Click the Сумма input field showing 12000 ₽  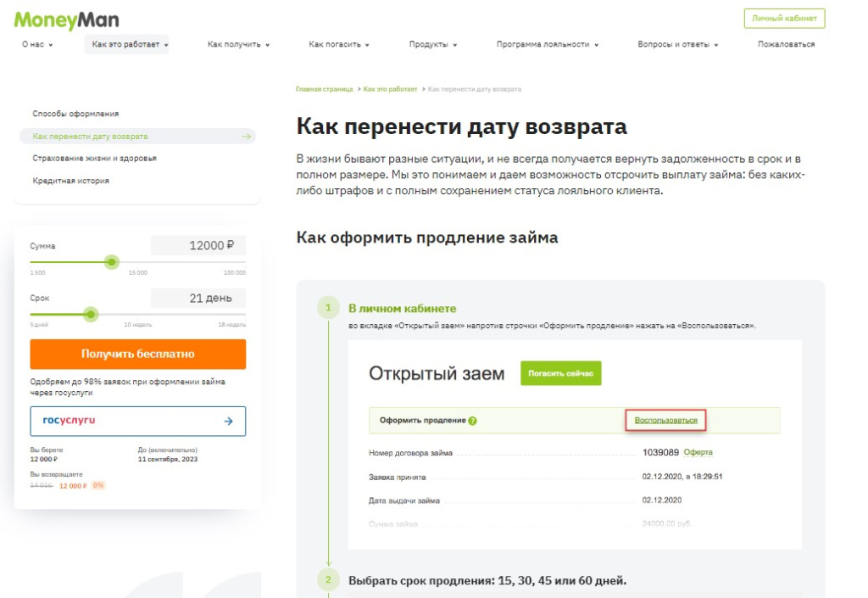198,246
